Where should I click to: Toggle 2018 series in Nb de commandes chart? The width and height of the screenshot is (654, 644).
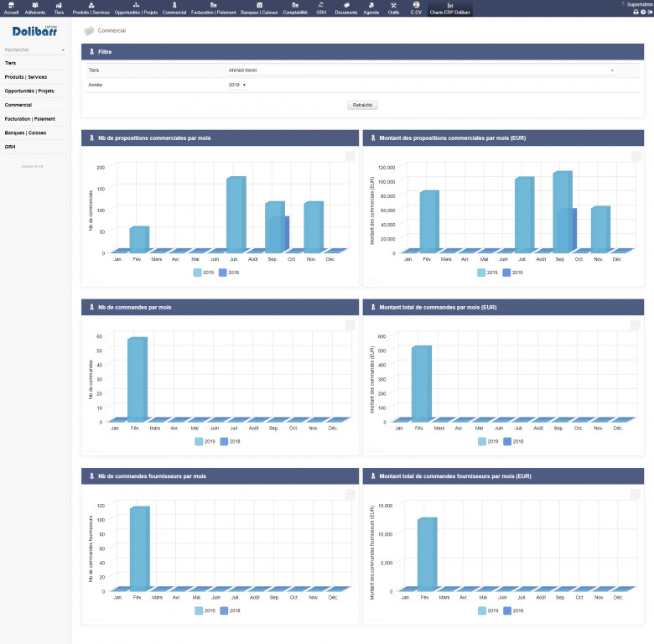point(231,441)
